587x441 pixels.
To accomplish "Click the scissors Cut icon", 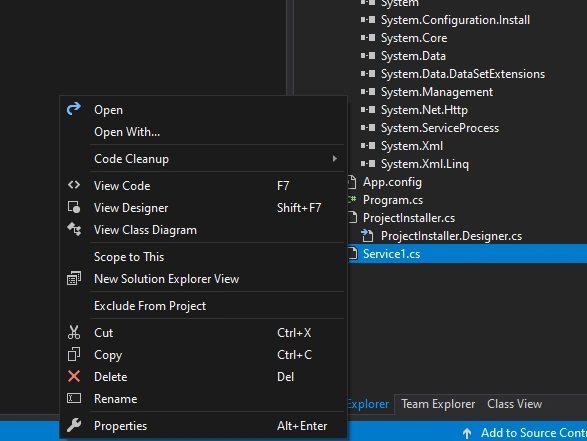I will pyautogui.click(x=74, y=332).
